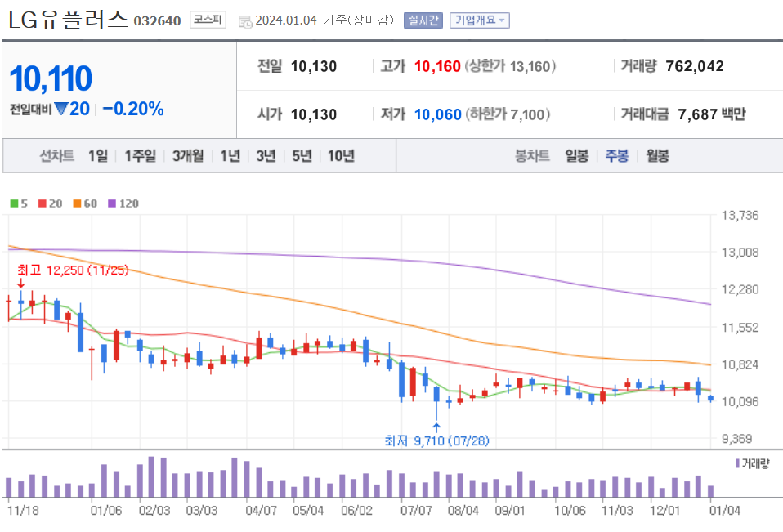Click the 봉차트 label
This screenshot has width=783, height=532.
point(532,156)
